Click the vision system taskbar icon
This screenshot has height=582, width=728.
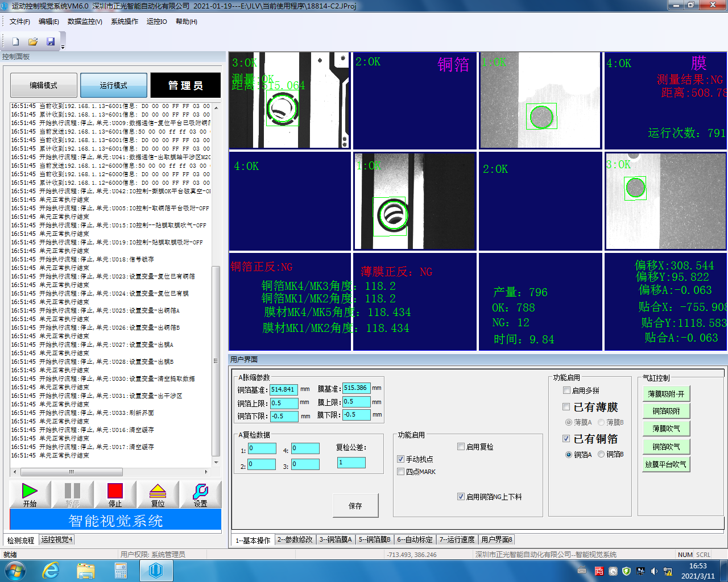click(x=155, y=571)
